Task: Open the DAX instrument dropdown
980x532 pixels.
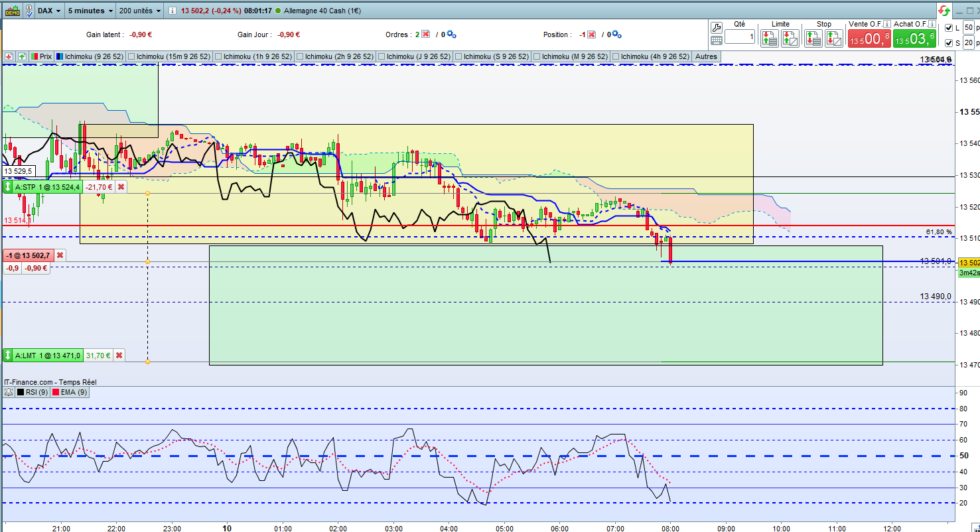Action: pos(50,11)
